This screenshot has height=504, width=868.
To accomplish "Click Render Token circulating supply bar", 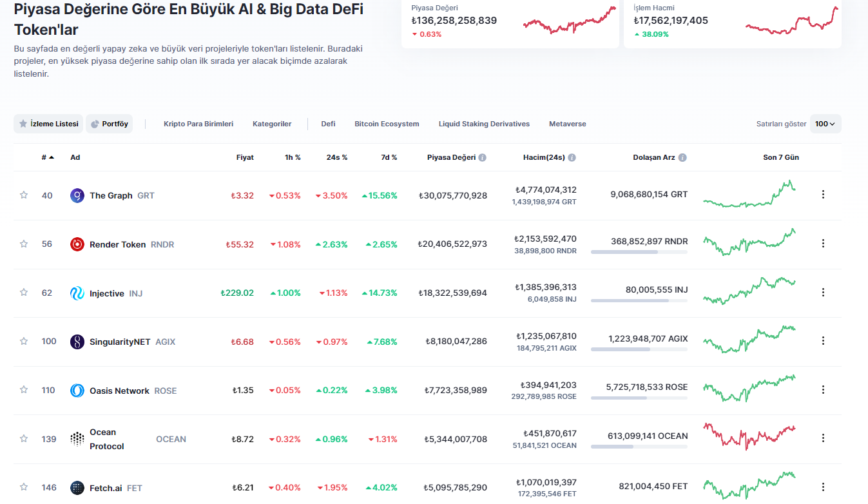I will pyautogui.click(x=639, y=252).
